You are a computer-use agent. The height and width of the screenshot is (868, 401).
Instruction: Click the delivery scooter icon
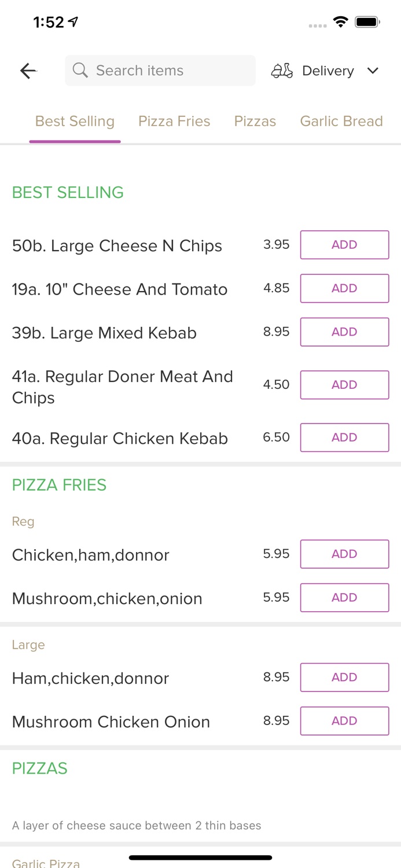pyautogui.click(x=281, y=70)
